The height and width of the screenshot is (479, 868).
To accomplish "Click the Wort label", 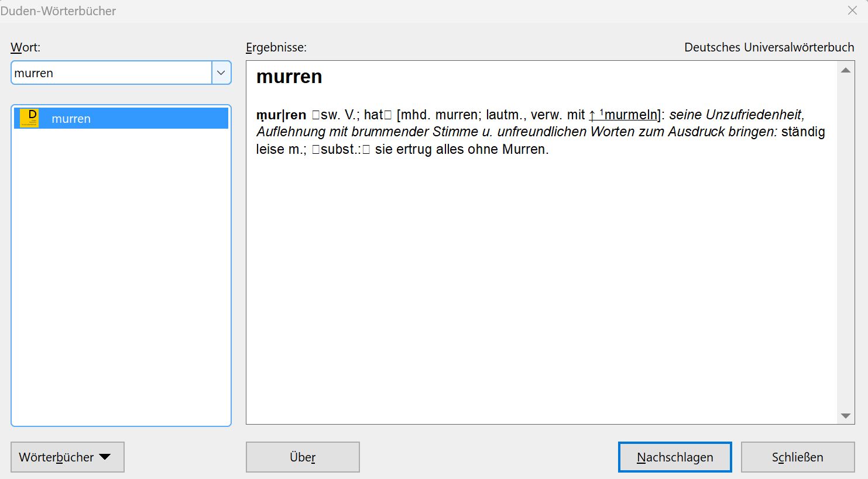I will [x=26, y=47].
